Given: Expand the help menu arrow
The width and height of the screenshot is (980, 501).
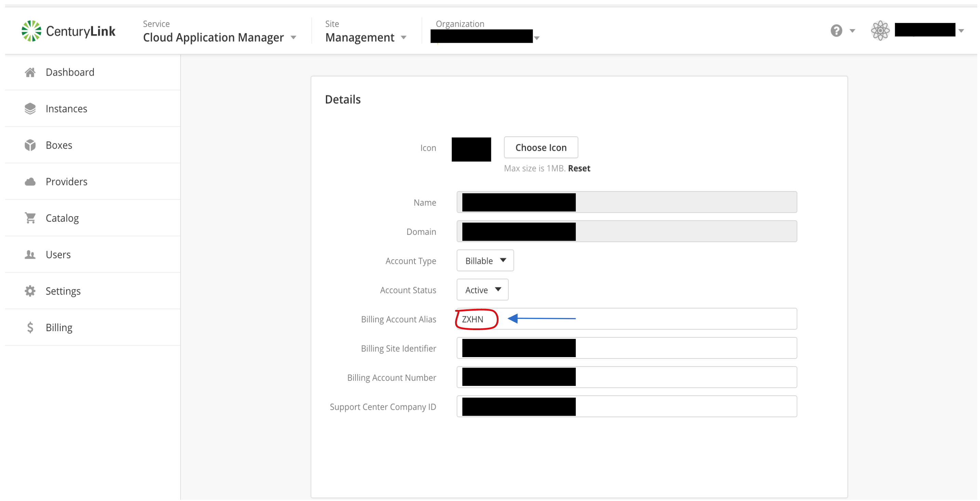Looking at the screenshot, I should coord(852,31).
